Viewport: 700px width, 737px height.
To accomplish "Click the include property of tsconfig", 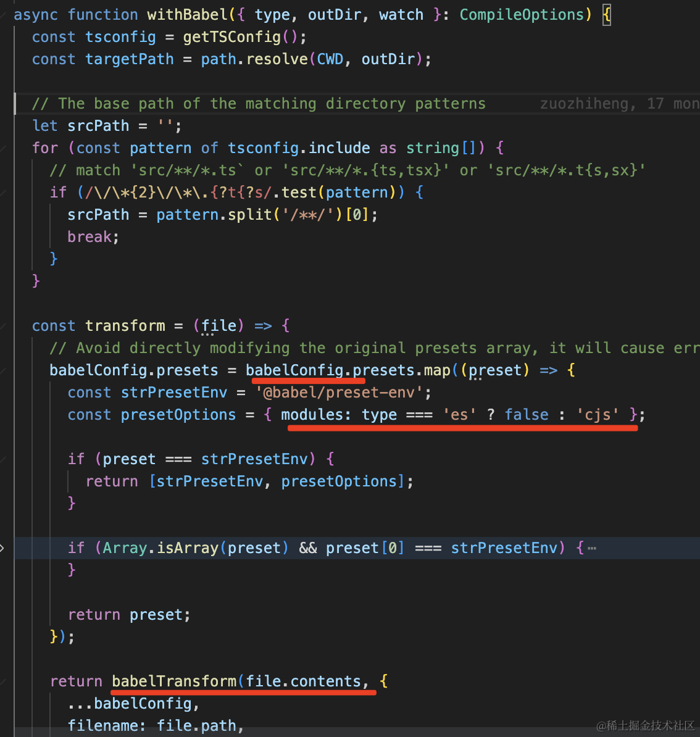I will coord(339,148).
